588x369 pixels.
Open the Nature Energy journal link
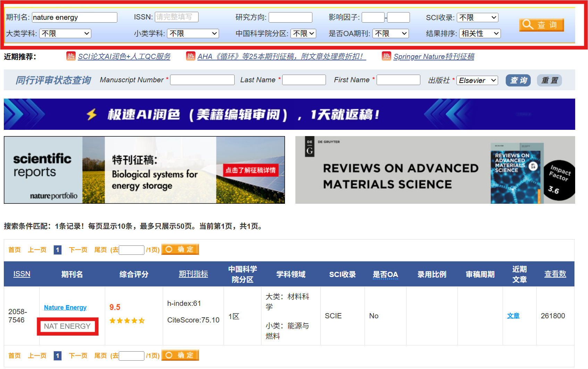pyautogui.click(x=65, y=308)
